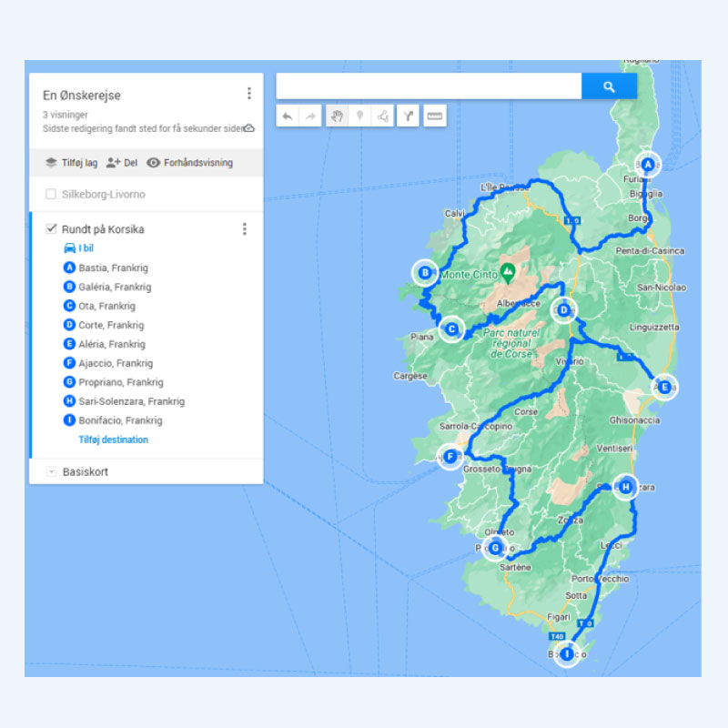Click the Silkeborg-Livorno layer name
The height and width of the screenshot is (728, 728).
point(104,194)
